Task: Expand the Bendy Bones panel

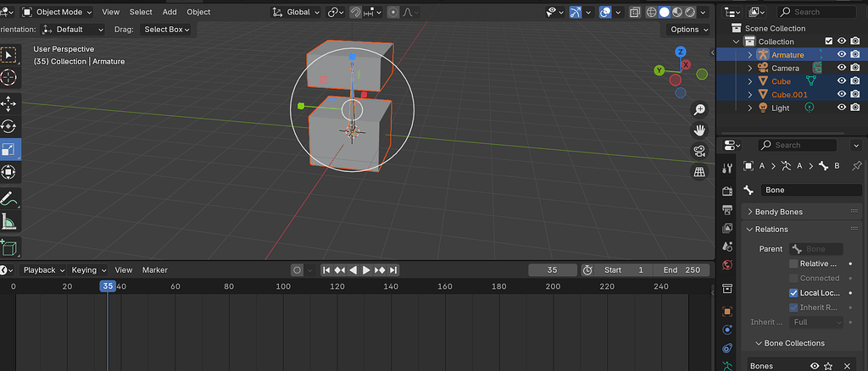Action: coord(778,211)
